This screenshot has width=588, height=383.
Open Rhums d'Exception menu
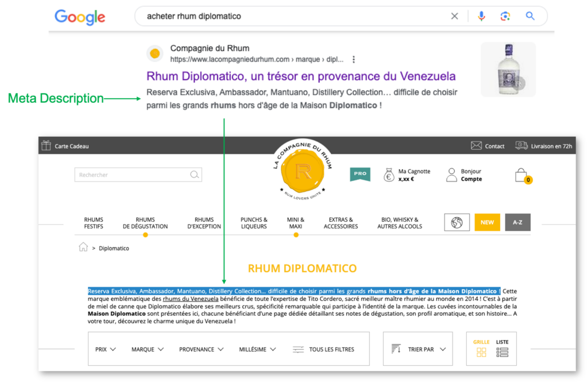pyautogui.click(x=204, y=223)
